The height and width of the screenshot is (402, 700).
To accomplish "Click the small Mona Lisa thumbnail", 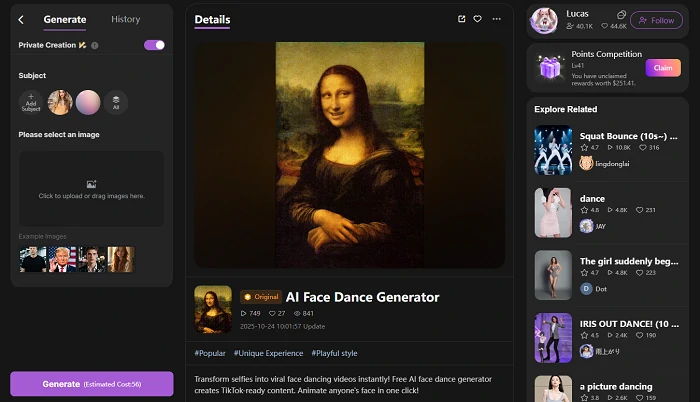I will [x=213, y=309].
